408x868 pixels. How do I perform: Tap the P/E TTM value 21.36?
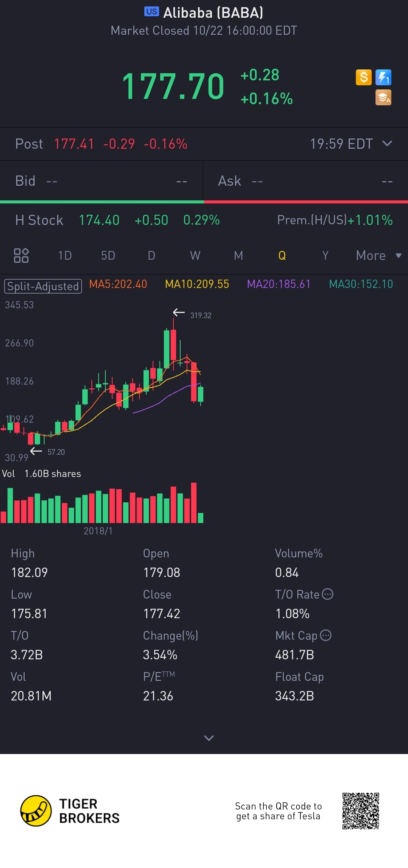point(158,696)
